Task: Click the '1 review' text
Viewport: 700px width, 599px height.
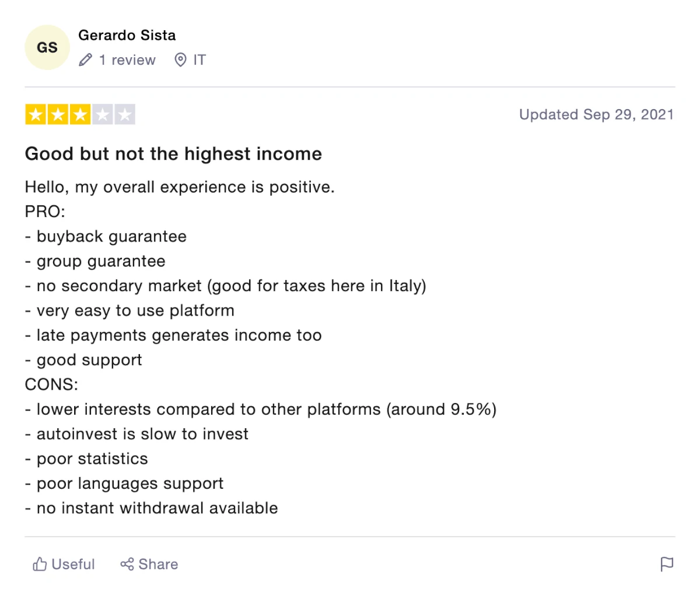Action: click(x=127, y=60)
